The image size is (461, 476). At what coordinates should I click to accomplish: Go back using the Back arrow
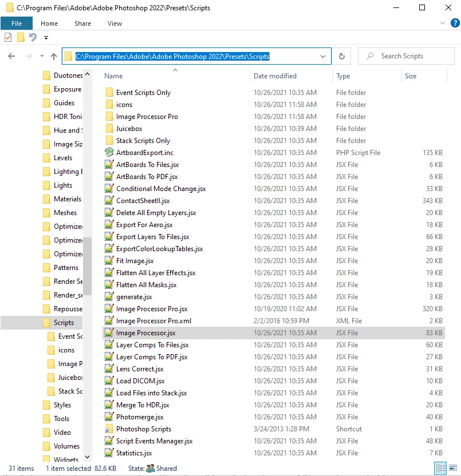click(x=11, y=56)
